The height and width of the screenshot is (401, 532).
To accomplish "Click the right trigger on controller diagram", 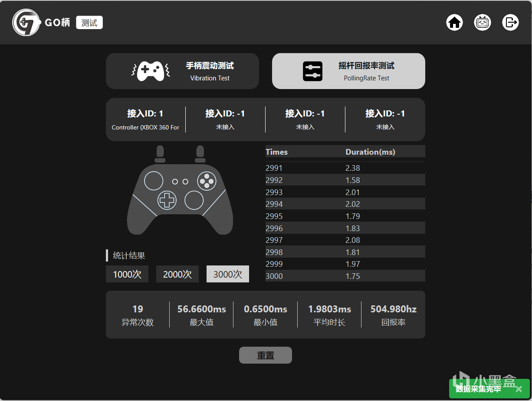I will pyautogui.click(x=200, y=154).
